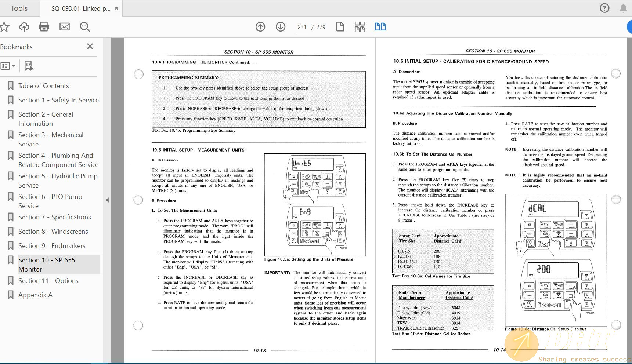Go to previous page with up arrow
This screenshot has height=364, width=632.
(260, 27)
